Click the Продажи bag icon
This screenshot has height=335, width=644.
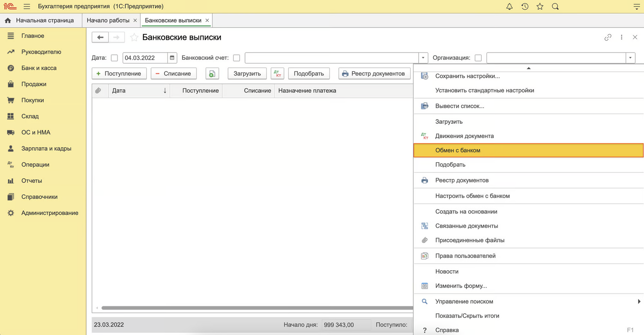pos(11,84)
